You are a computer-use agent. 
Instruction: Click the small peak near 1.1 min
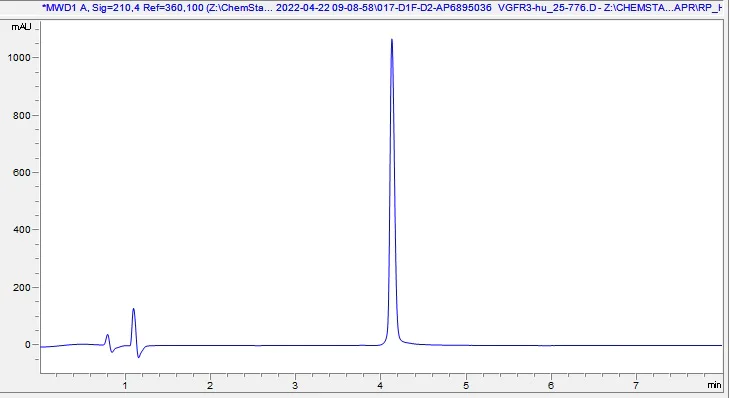pos(133,310)
